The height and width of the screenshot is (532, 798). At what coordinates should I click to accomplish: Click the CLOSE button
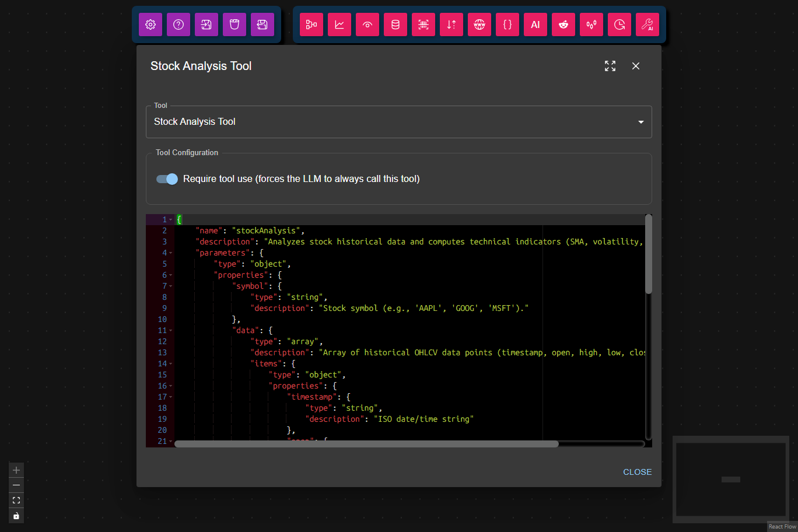637,472
